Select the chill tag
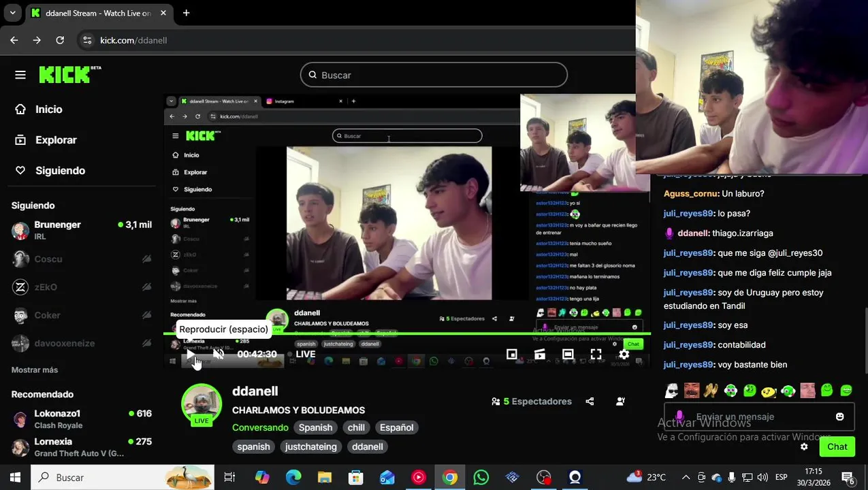 [356, 427]
